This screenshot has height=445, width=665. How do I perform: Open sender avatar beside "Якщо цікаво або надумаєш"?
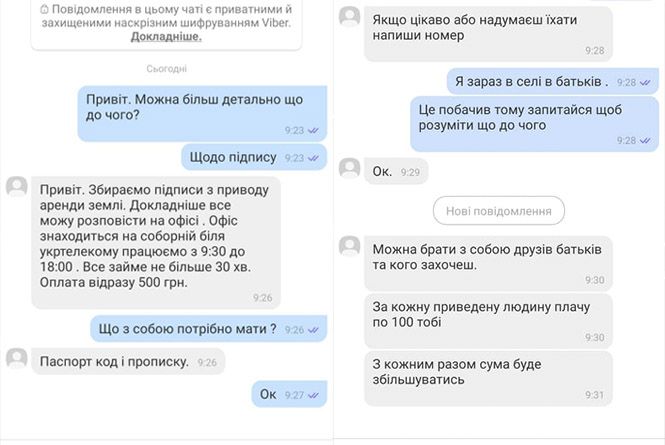pyautogui.click(x=349, y=16)
